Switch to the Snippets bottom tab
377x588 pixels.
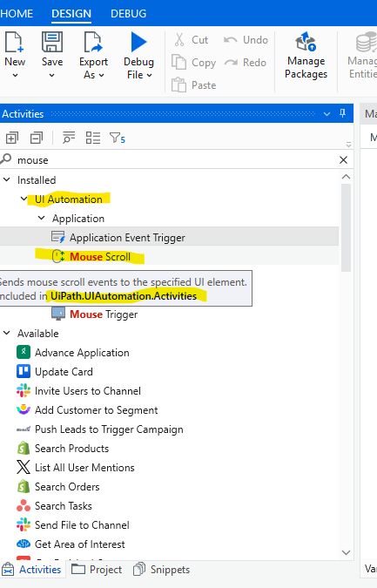(161, 569)
